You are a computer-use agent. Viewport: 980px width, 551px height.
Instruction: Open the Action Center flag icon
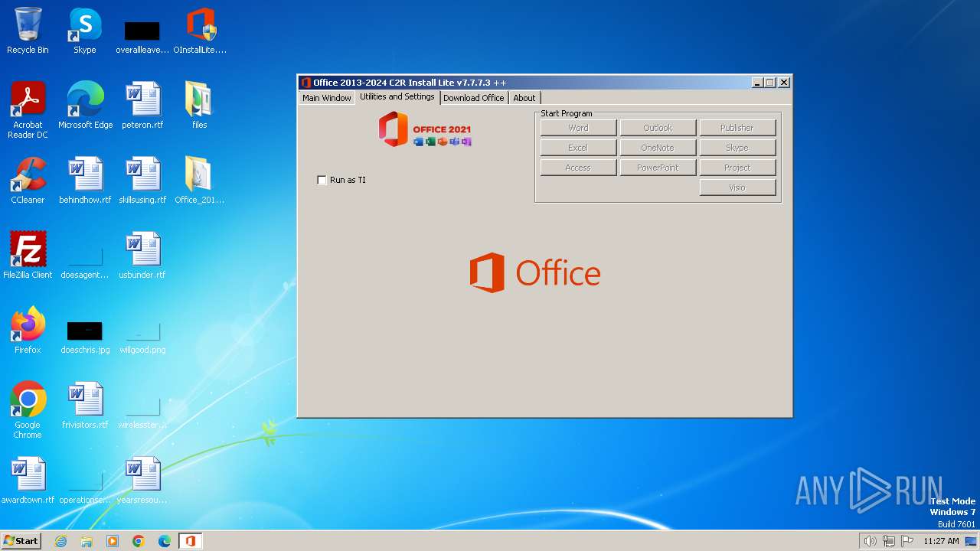pos(908,541)
